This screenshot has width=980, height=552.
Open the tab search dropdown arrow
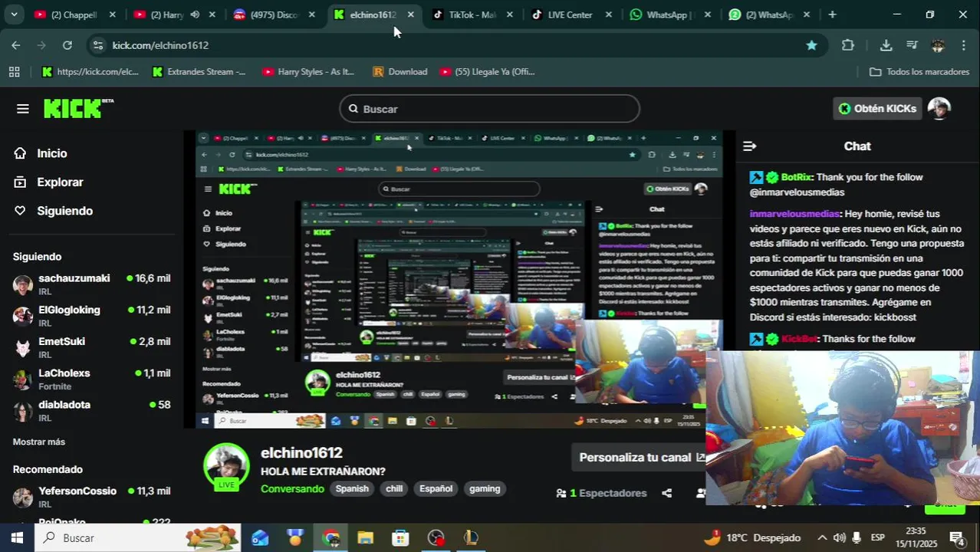pyautogui.click(x=14, y=15)
